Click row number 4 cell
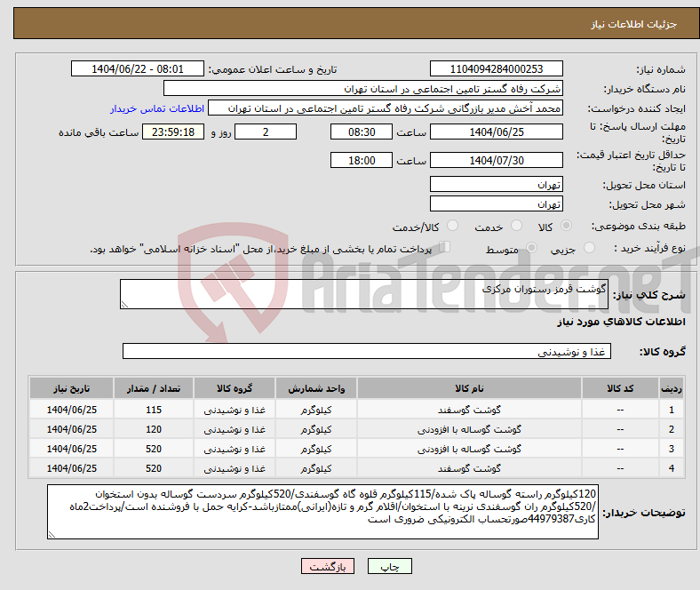 671,468
